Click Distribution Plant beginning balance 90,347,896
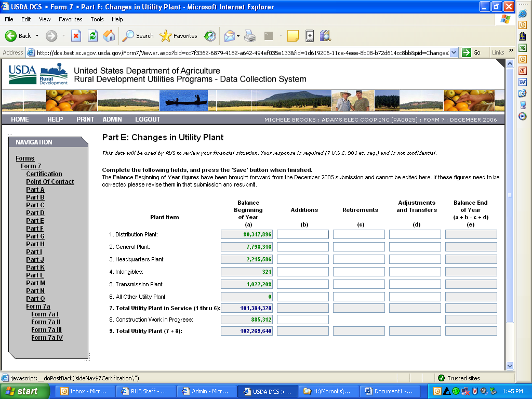Viewport: 532px width, 399px height. [x=247, y=234]
